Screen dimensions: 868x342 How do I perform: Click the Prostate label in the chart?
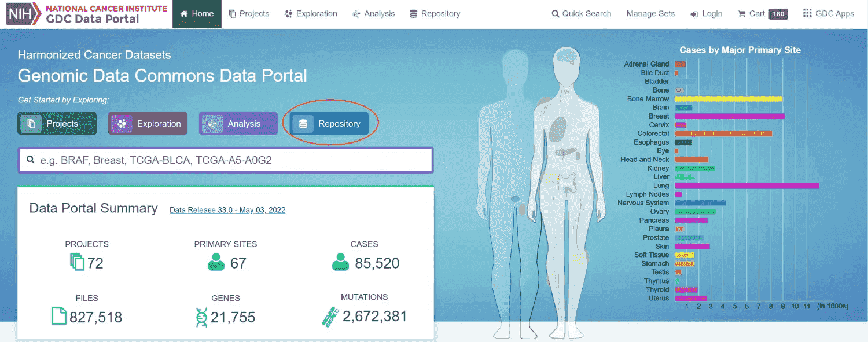pos(656,238)
